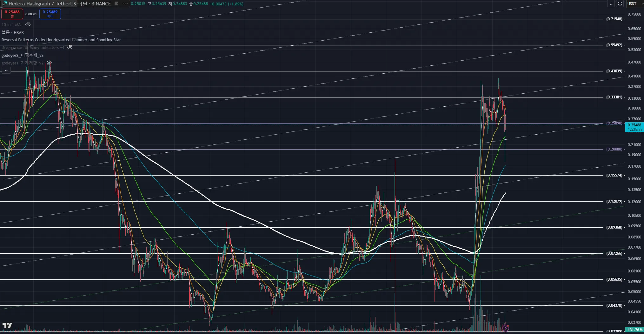This screenshot has width=644, height=334.
Task: Click the 0.65000 price axis label
Action: point(634,29)
